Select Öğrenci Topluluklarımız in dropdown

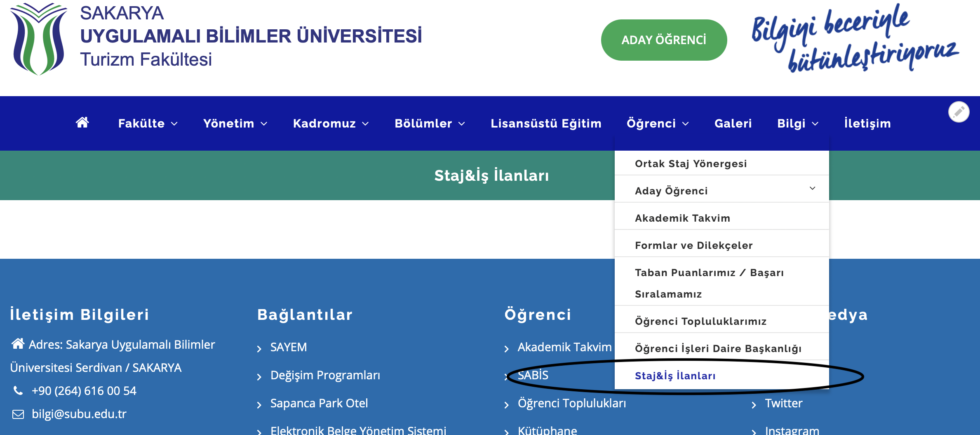click(x=721, y=321)
